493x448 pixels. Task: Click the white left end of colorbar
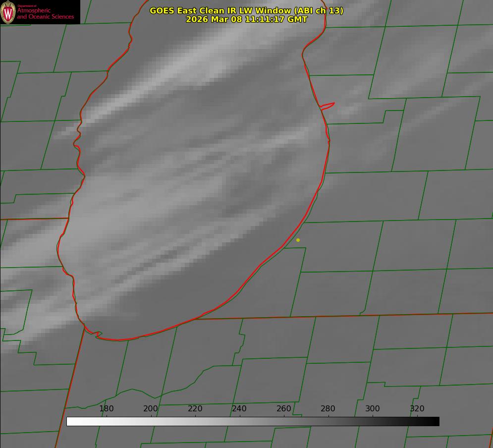coord(70,422)
